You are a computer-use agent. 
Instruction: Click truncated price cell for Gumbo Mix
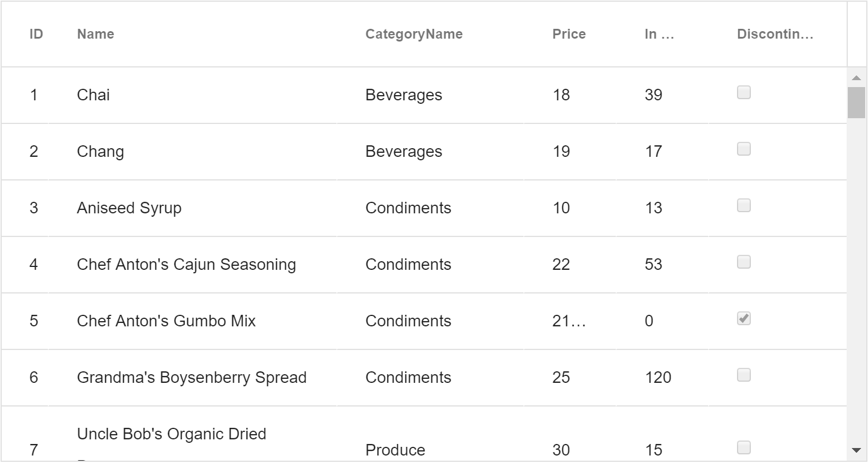tap(570, 321)
